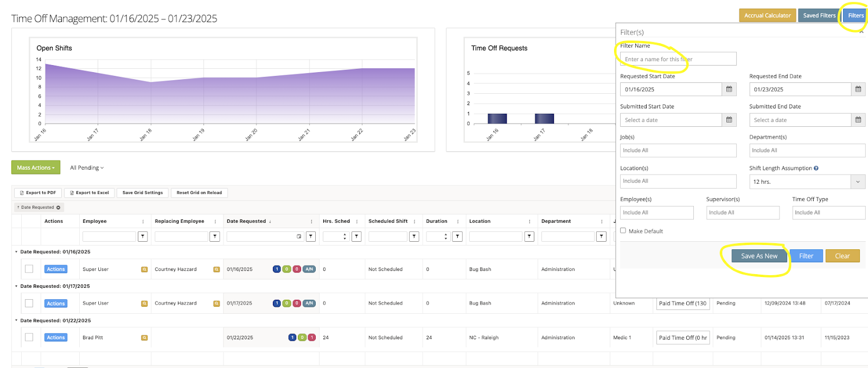Click the Filter Name input field
The height and width of the screenshot is (368, 868).
click(678, 59)
